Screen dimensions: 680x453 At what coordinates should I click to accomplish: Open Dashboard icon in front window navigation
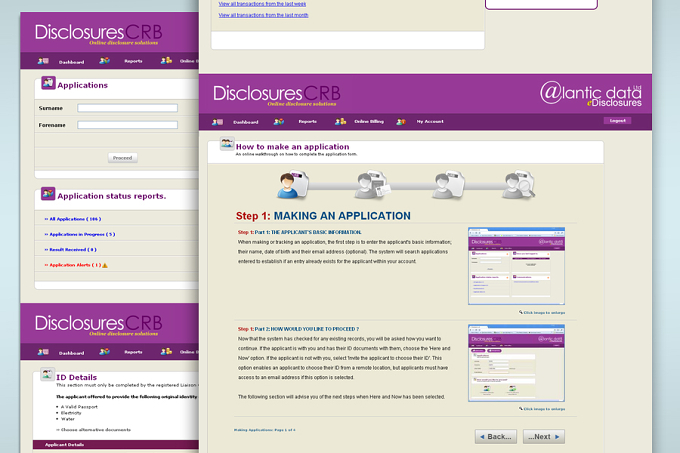coord(217,122)
